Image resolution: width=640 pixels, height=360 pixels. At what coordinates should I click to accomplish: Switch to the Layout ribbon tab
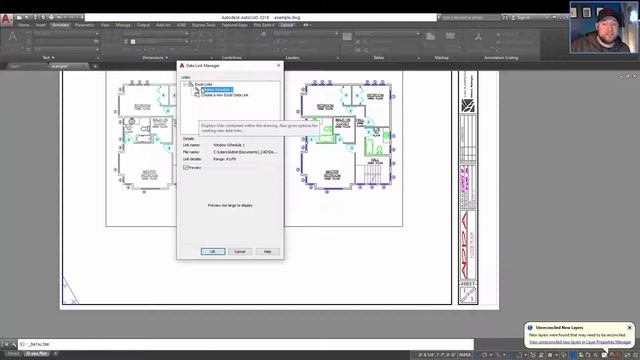pos(287,25)
